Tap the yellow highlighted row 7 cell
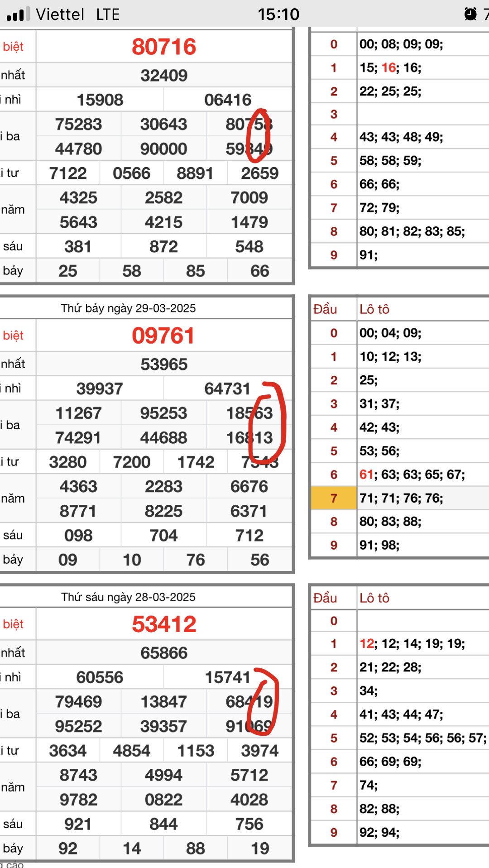 [334, 498]
